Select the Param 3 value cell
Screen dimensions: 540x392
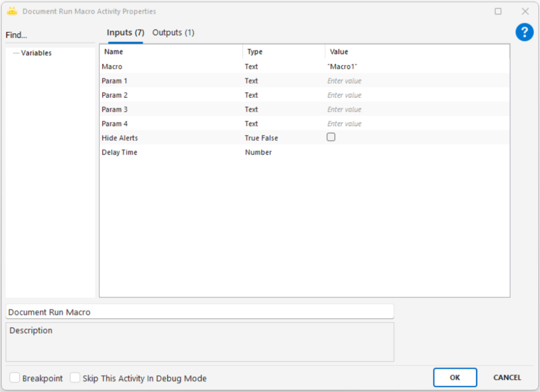click(x=417, y=110)
